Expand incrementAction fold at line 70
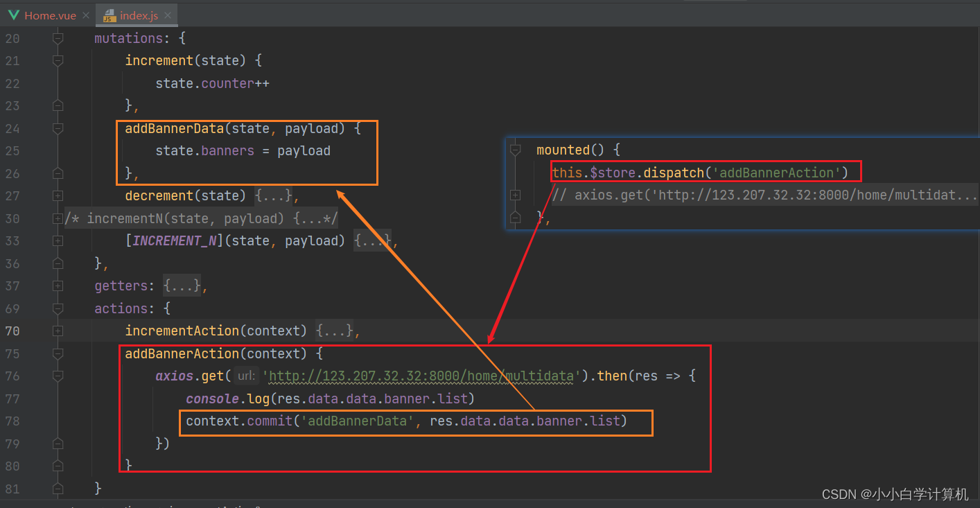The width and height of the screenshot is (980, 508). pos(58,331)
